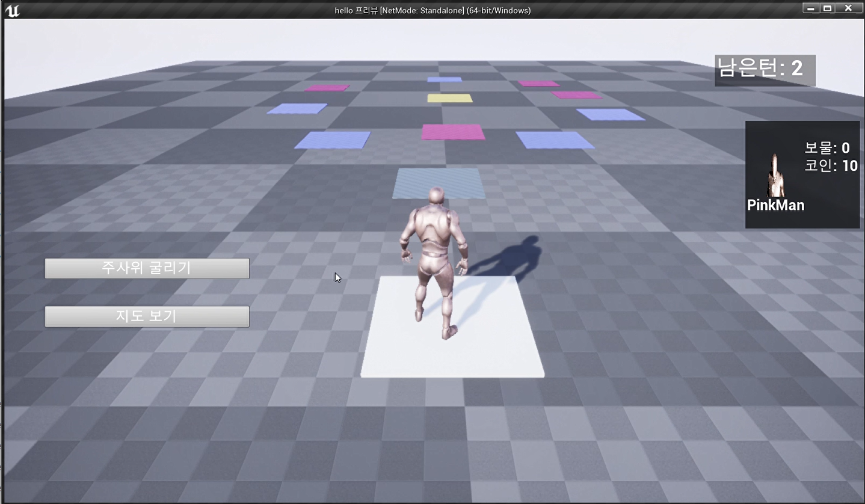Screen dimensions: 865x504
Task: Select the far-left magenta tile
Action: pos(327,88)
